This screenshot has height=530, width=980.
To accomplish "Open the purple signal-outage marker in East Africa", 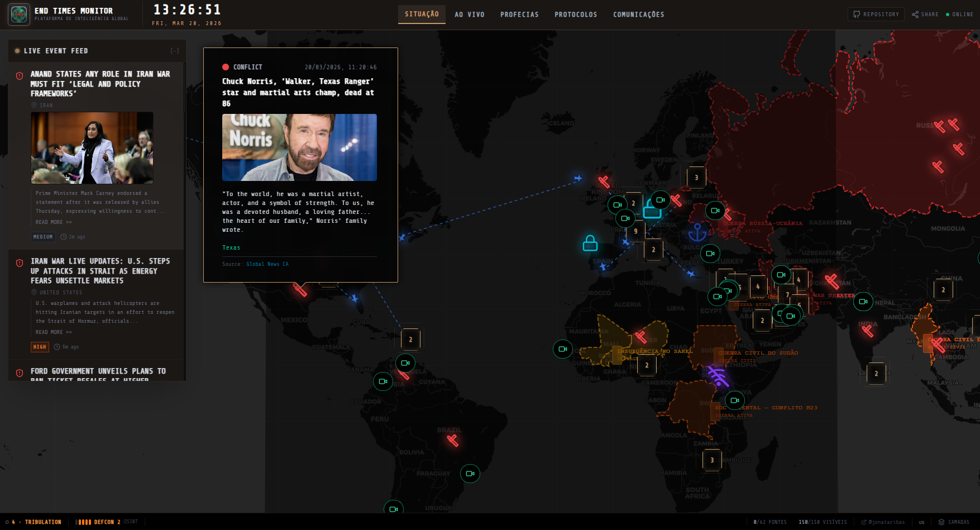I will point(718,376).
